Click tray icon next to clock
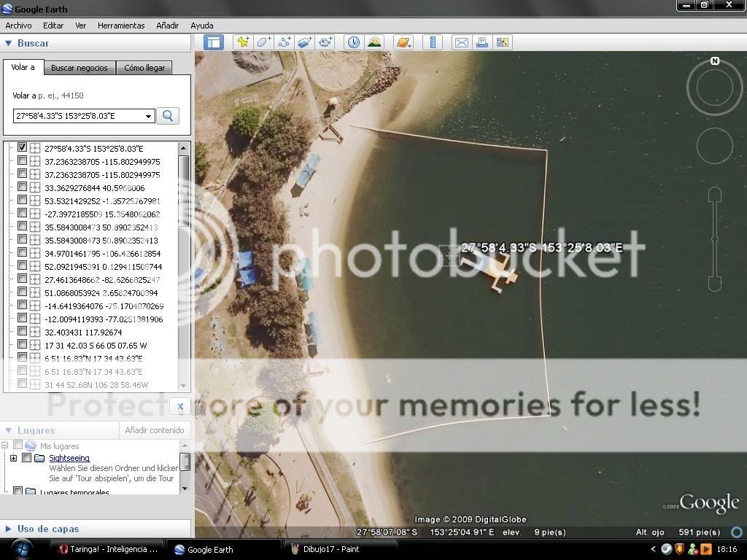 tap(705, 549)
